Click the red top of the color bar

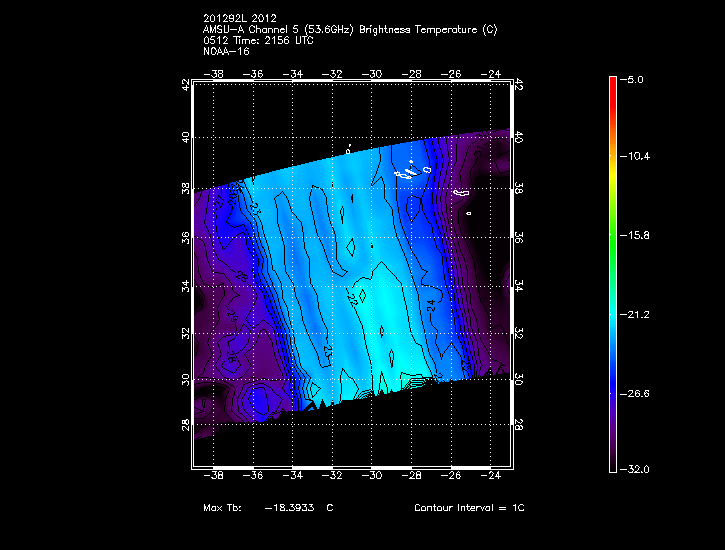(612, 85)
